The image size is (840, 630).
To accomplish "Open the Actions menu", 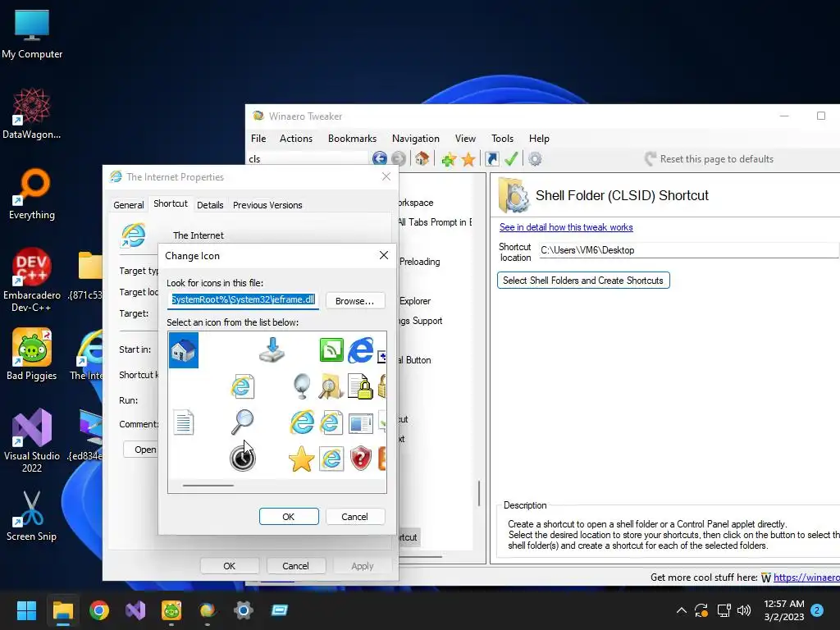I will coord(295,138).
